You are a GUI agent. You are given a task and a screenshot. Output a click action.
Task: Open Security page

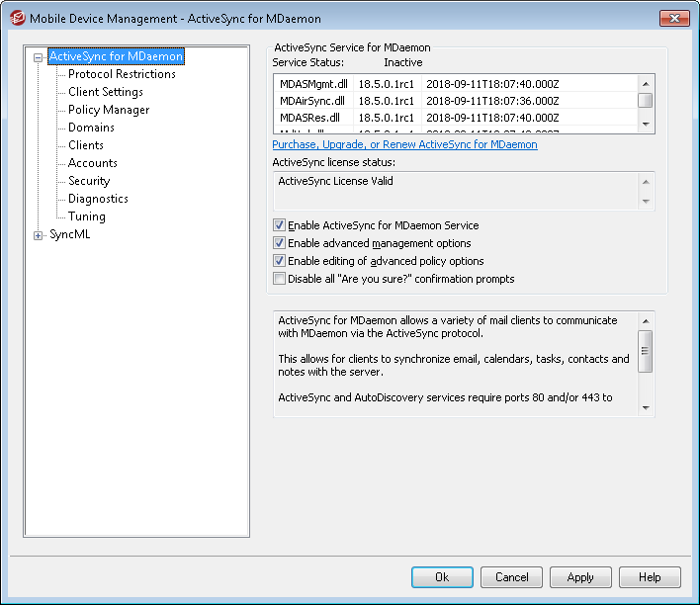point(89,181)
